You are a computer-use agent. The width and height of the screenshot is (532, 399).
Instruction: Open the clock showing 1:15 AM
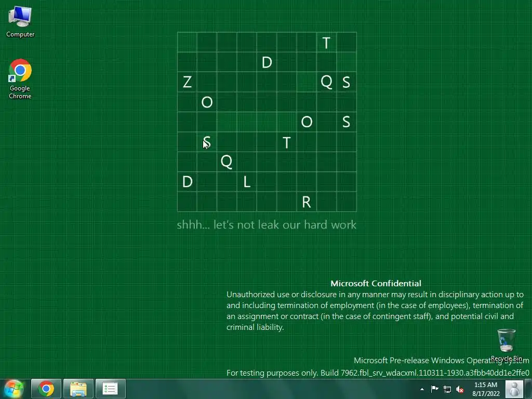pyautogui.click(x=486, y=389)
